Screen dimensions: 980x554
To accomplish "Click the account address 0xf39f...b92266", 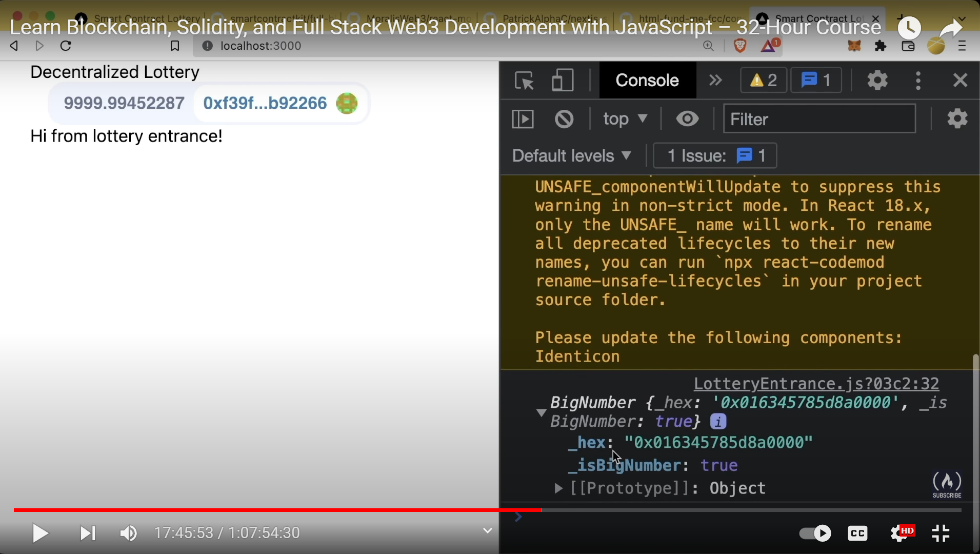I will coord(265,103).
